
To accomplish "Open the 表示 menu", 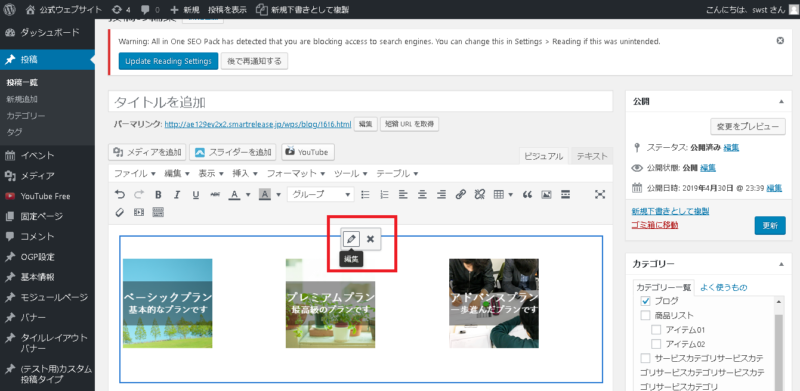I will pos(211,174).
